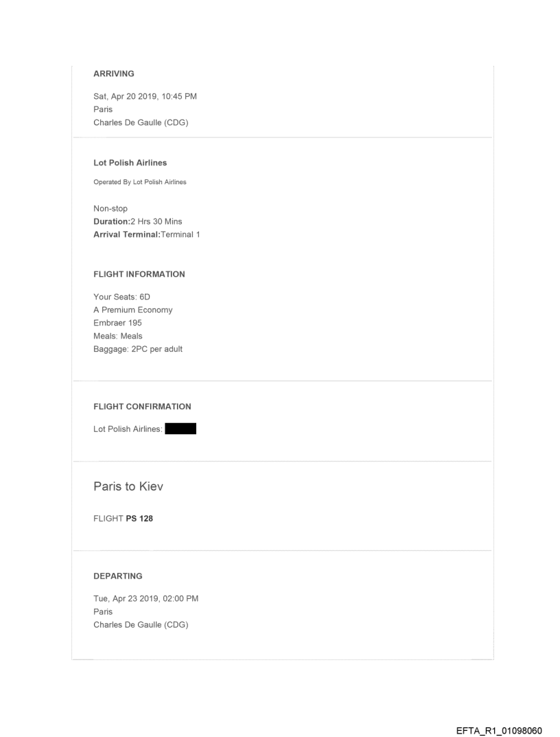Select the Your Seats 6D line

tap(120, 297)
